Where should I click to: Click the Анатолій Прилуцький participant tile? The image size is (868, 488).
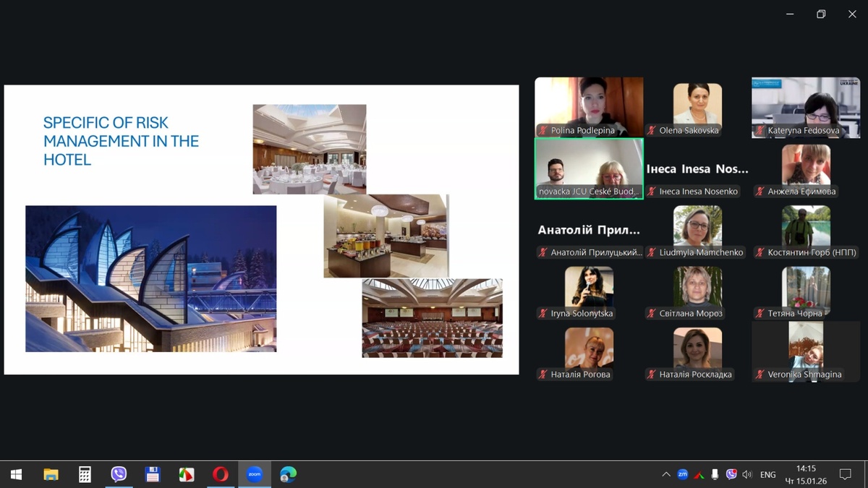coord(589,231)
